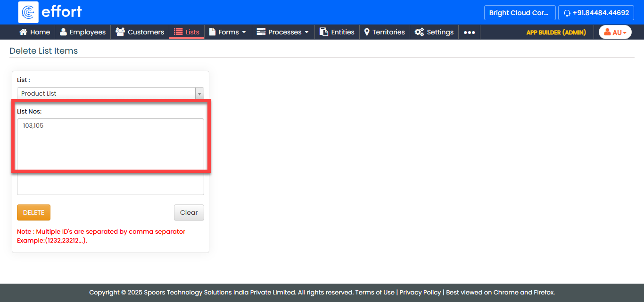
Task: Open the Entities page
Action: (337, 32)
